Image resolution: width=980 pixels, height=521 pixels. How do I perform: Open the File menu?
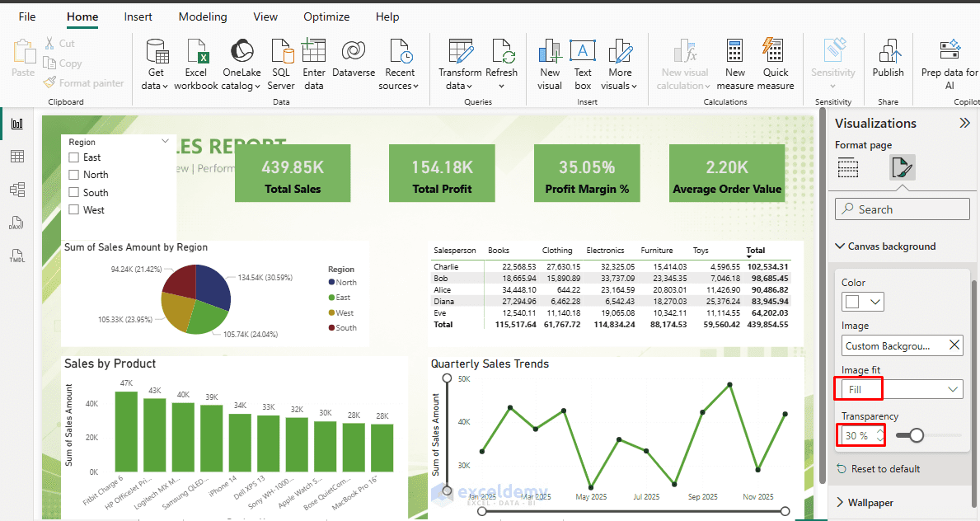pos(27,16)
